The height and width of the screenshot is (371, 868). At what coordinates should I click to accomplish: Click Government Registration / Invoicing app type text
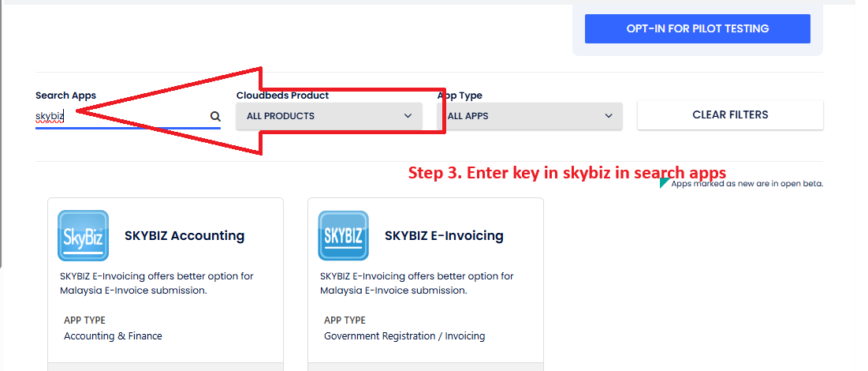pos(404,336)
